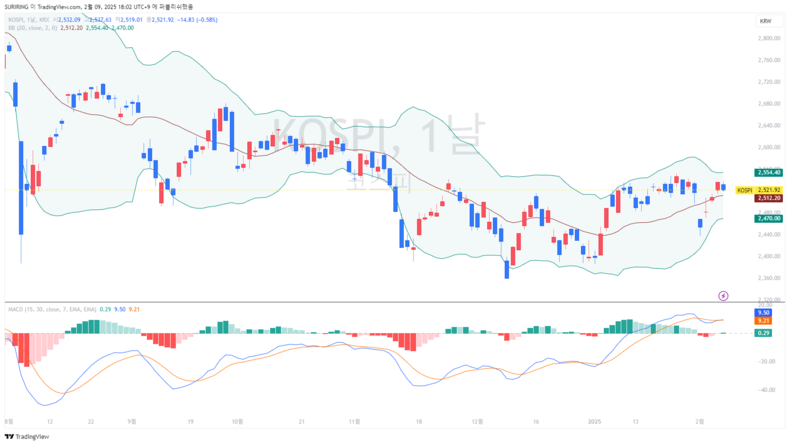790x445 pixels.
Task: Click the 2,400.00 price axis label
Action: coord(769,256)
